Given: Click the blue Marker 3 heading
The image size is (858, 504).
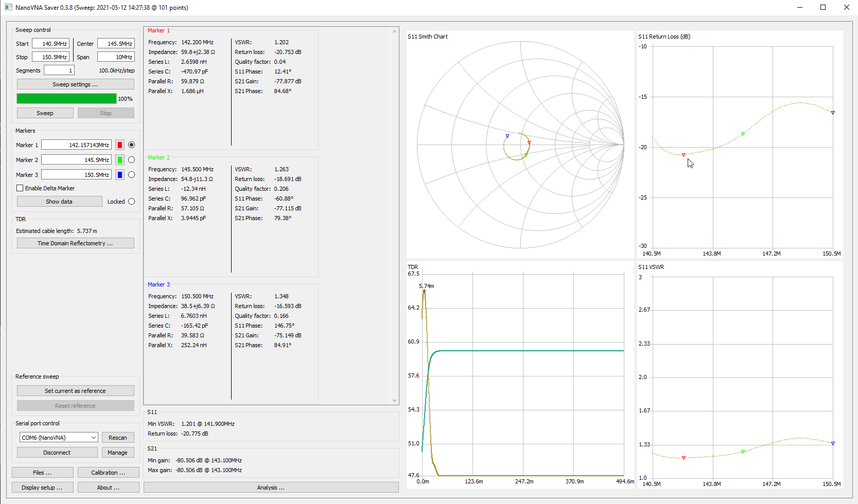Looking at the screenshot, I should pyautogui.click(x=159, y=284).
